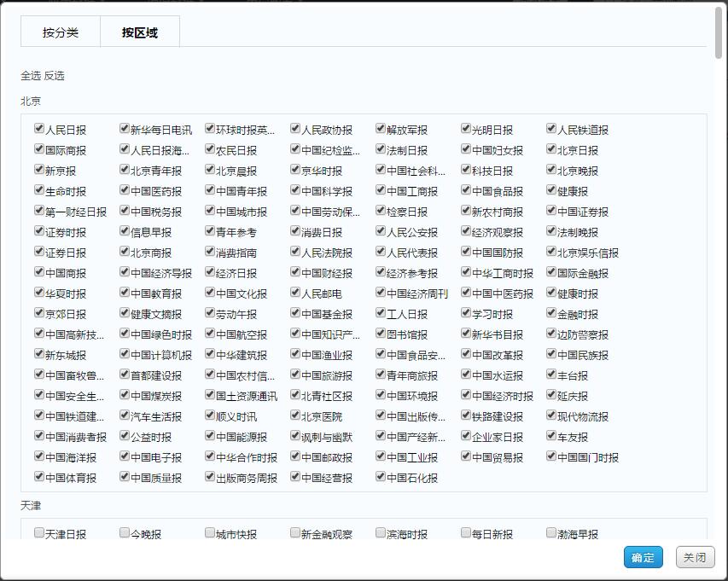Toggle the 国际金融报 checkbox
Screen dimensions: 728x581
551,271
